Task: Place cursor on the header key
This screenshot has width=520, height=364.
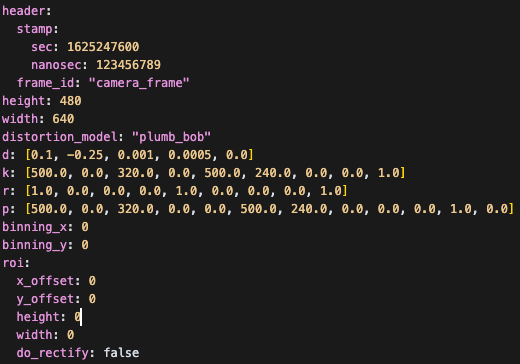Action: [23, 11]
